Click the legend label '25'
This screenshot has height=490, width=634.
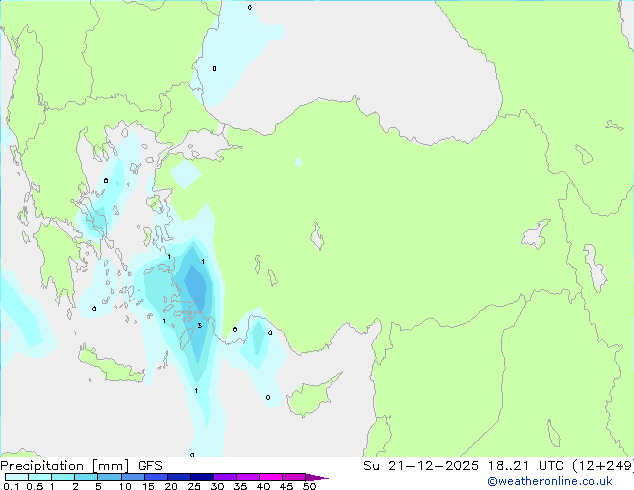(x=194, y=486)
